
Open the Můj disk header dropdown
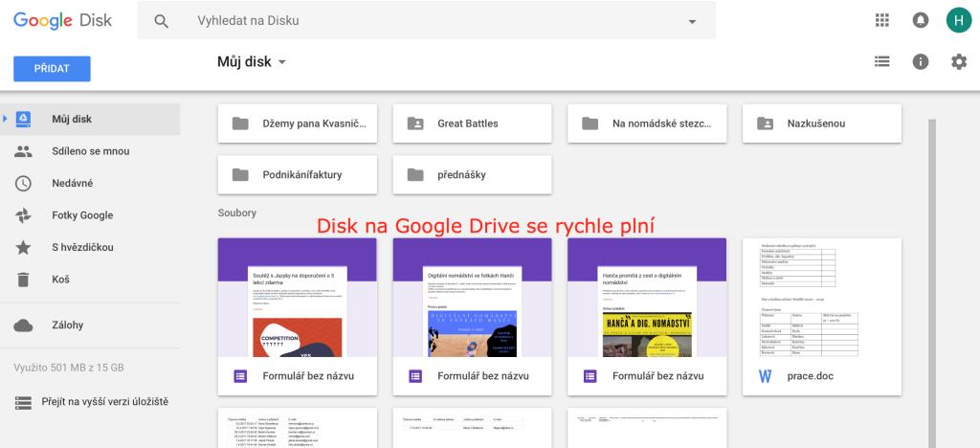252,62
